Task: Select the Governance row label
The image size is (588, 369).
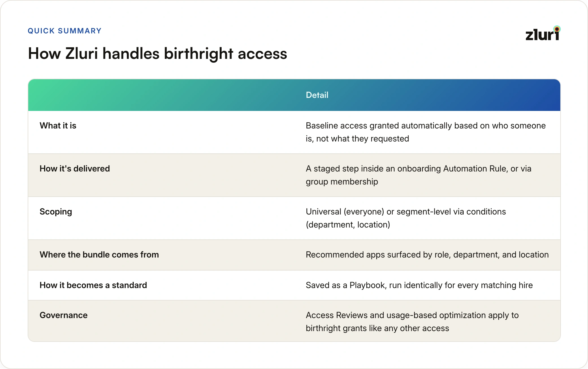Action: pyautogui.click(x=64, y=315)
